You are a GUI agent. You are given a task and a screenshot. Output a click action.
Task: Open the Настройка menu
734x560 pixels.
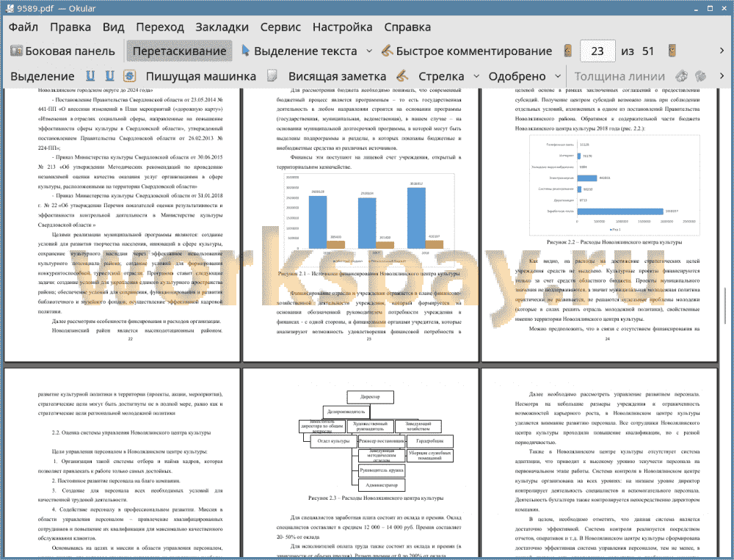point(342,27)
